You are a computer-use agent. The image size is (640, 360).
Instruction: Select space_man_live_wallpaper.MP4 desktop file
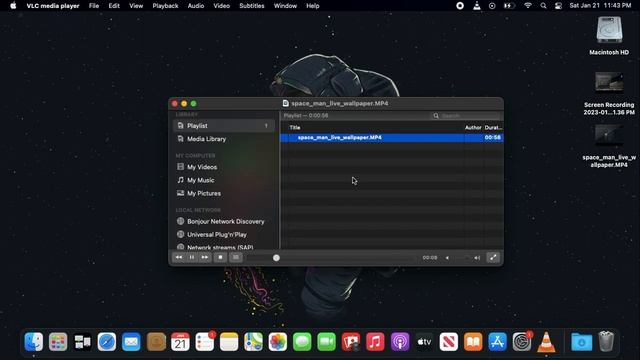pyautogui.click(x=609, y=146)
